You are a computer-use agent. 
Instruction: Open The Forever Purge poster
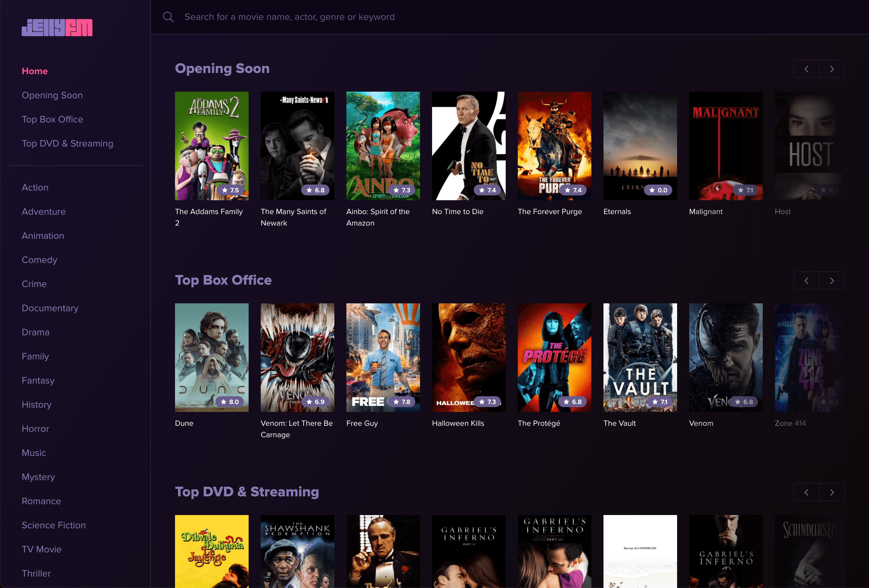pos(555,146)
